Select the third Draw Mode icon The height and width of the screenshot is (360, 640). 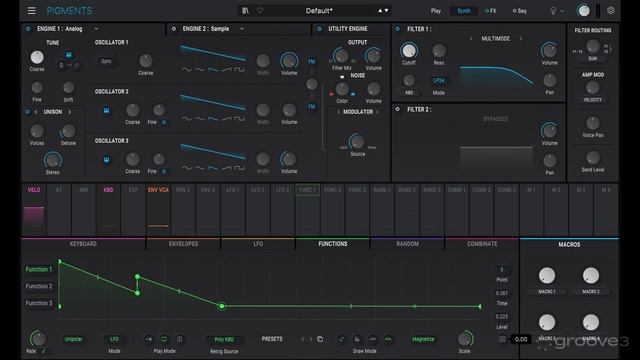(373, 339)
